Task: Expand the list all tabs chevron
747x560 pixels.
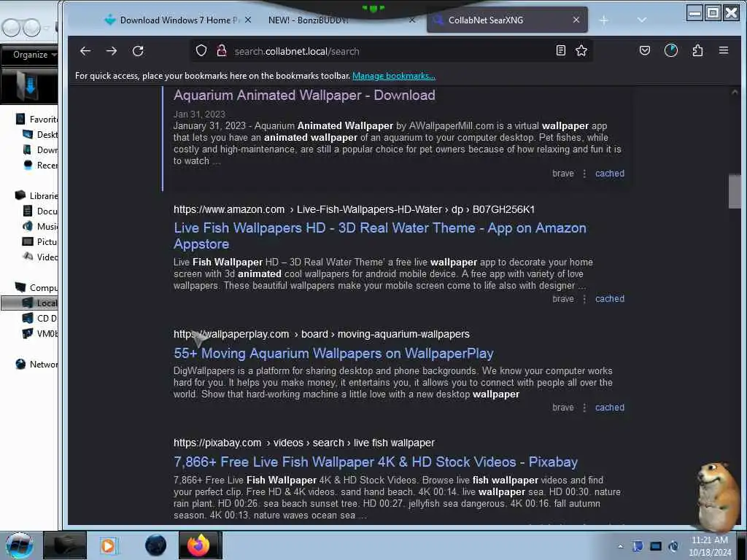Action: pyautogui.click(x=642, y=20)
